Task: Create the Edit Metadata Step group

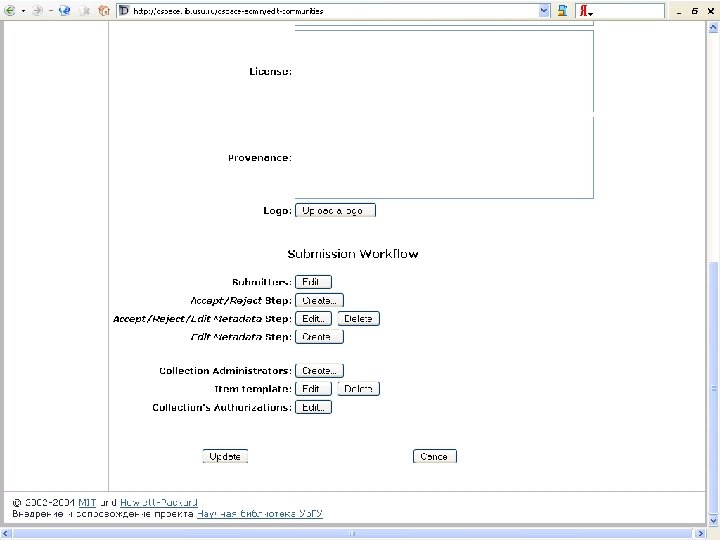Action: 319,337
